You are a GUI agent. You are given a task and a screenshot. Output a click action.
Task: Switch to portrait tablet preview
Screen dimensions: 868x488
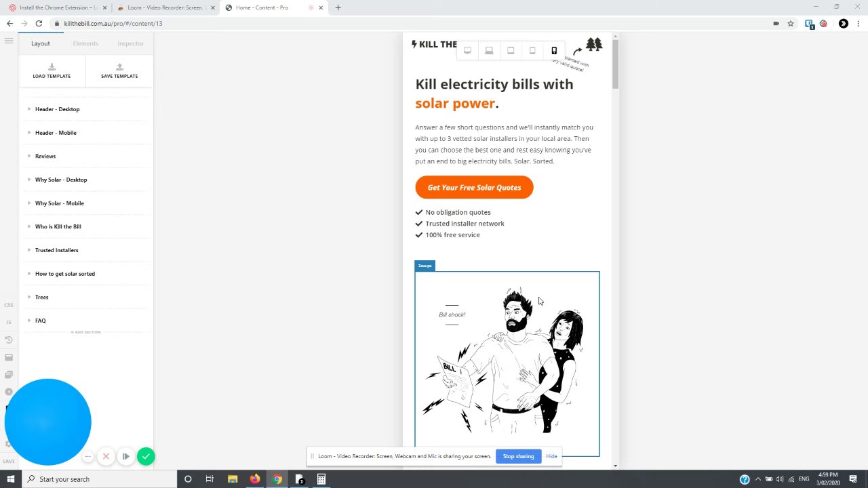[x=532, y=50]
